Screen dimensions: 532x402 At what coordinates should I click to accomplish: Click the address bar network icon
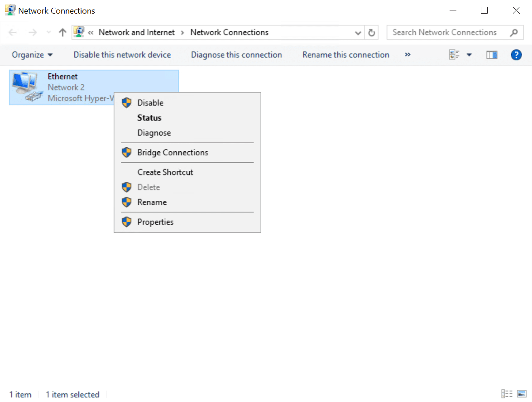[x=79, y=32]
